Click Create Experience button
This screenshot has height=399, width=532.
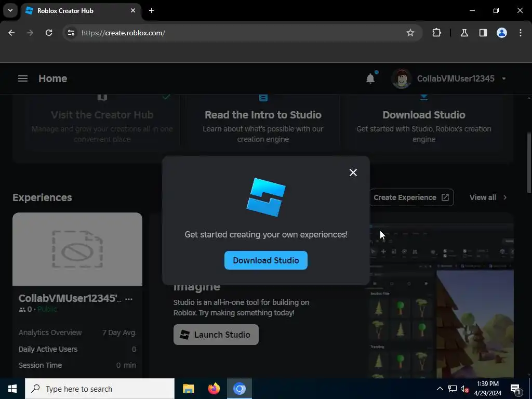coord(411,197)
